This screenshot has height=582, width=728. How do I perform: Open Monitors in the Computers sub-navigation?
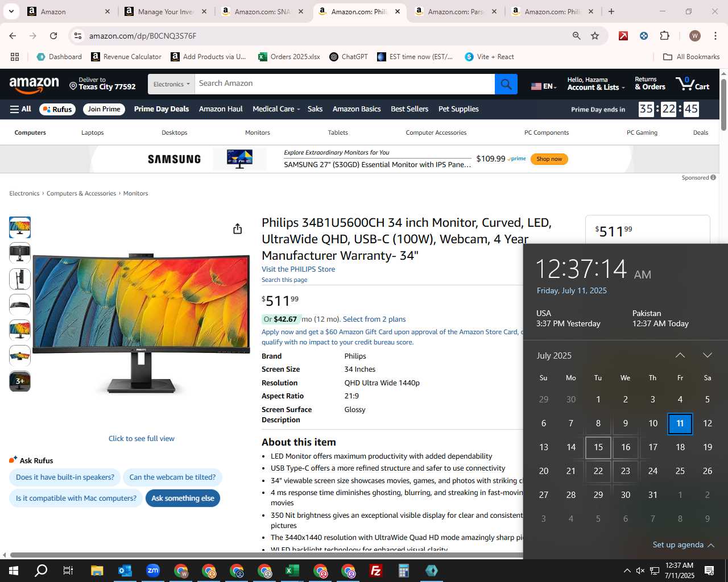258,132
